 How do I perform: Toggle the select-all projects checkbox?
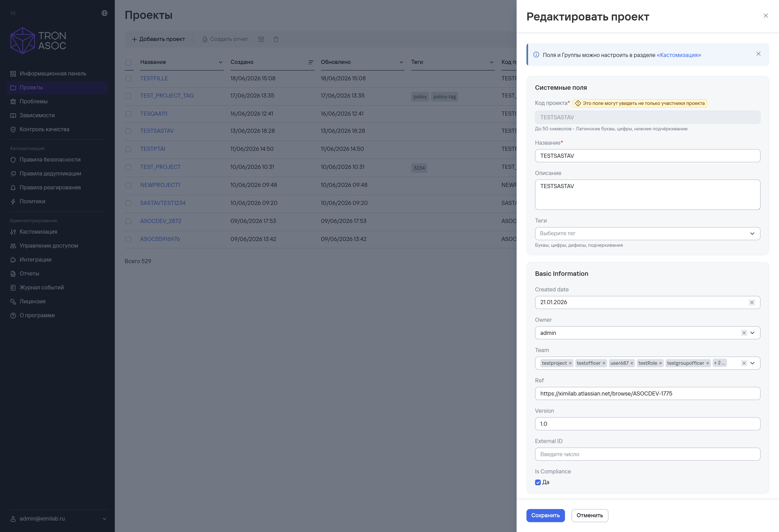128,63
